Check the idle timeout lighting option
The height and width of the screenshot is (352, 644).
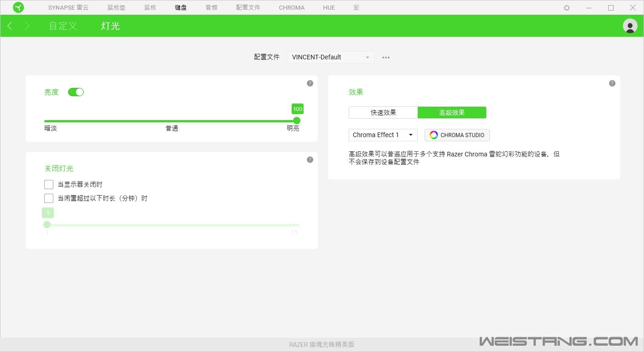(48, 198)
